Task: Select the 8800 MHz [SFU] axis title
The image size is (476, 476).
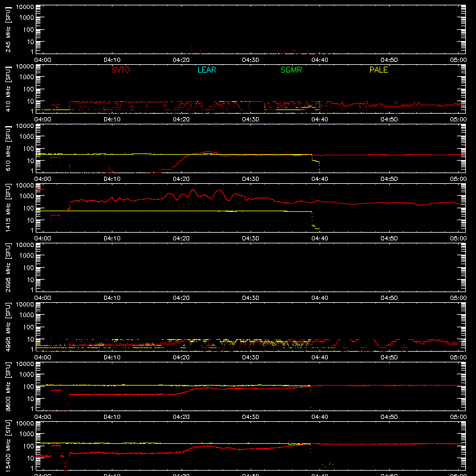Action: tap(8, 386)
